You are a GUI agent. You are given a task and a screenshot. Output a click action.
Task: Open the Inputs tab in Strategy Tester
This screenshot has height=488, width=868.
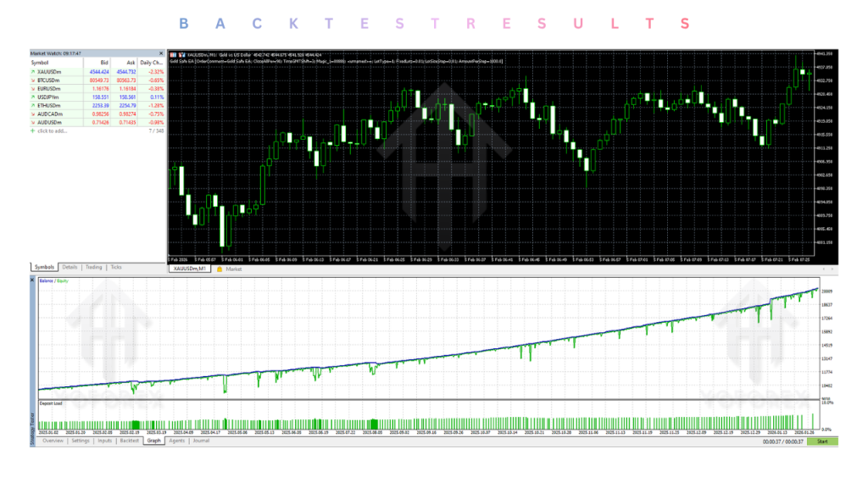click(104, 441)
